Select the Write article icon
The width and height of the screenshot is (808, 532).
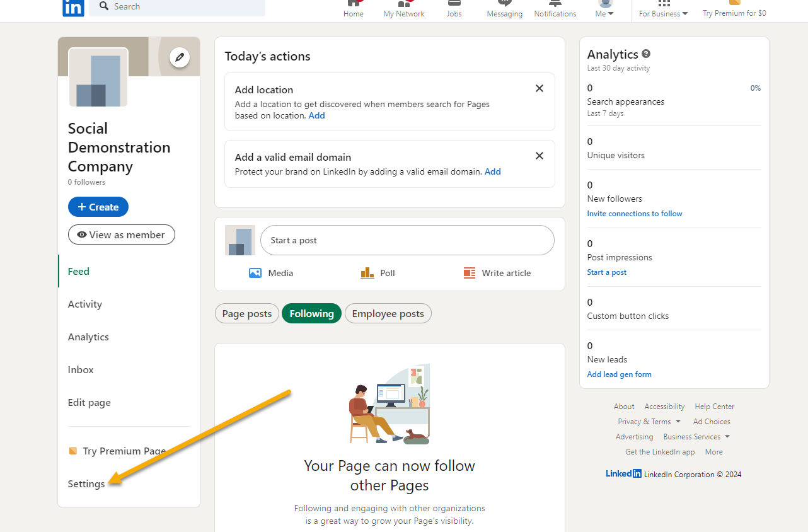point(469,272)
